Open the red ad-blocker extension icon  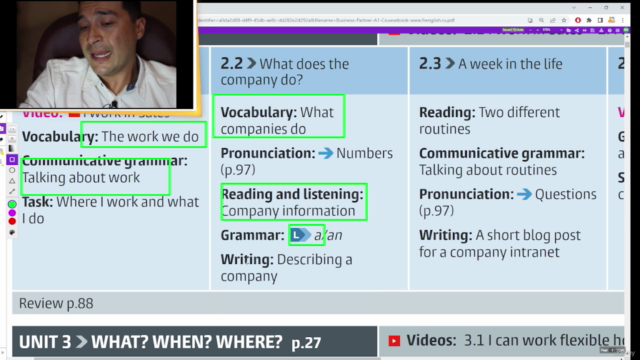point(578,20)
